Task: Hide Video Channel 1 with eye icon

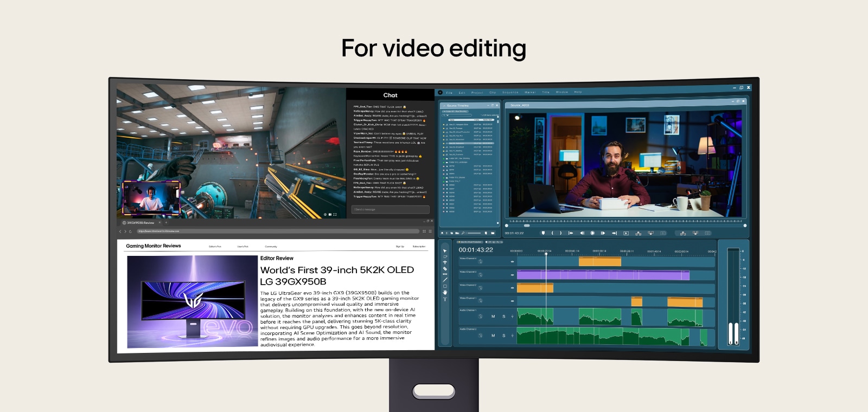Action: coord(512,301)
